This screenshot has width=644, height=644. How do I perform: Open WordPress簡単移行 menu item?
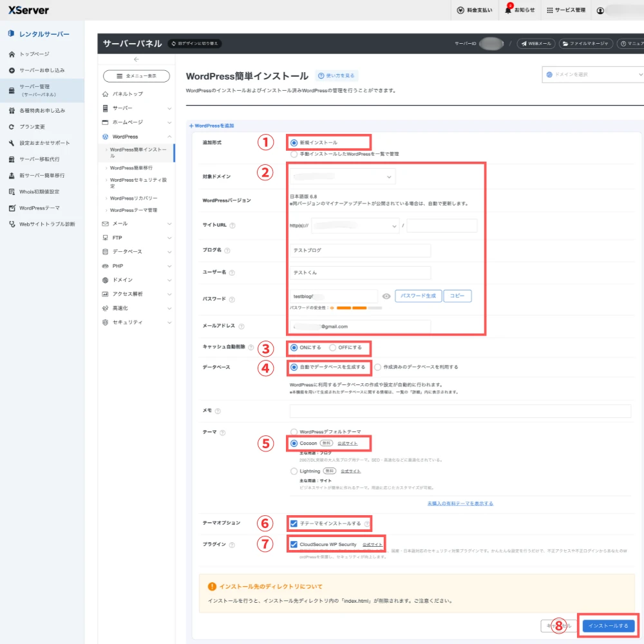131,168
